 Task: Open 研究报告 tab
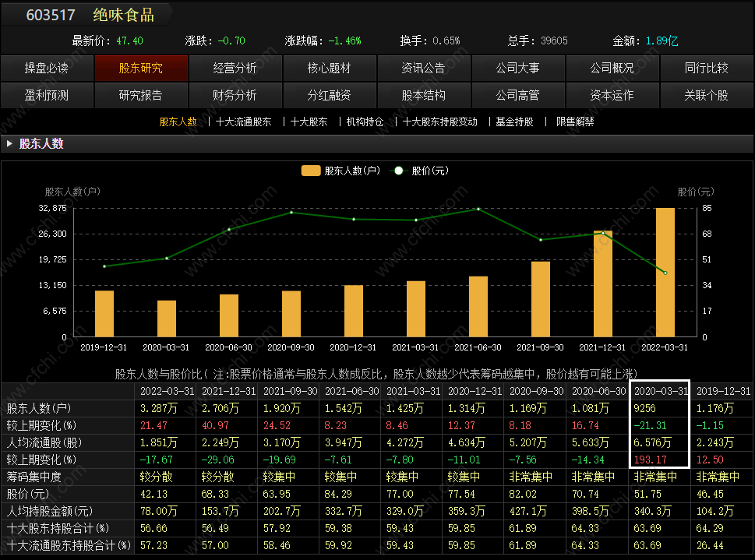pos(140,95)
